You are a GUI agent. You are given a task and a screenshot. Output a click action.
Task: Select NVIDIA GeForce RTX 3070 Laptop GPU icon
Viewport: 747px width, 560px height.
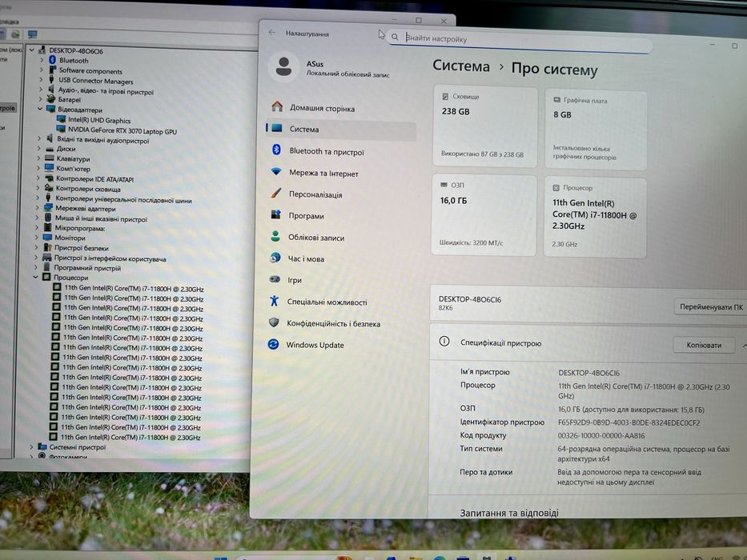tap(61, 129)
